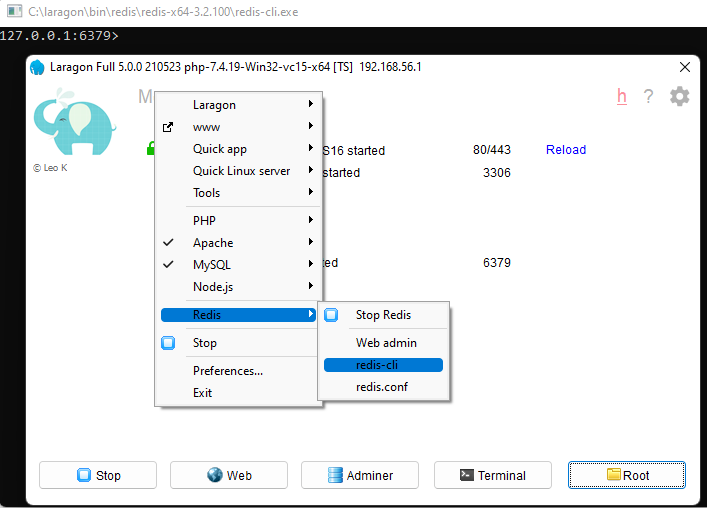This screenshot has height=508, width=707.
Task: Expand the Node.js submenu arrow
Action: 311,285
